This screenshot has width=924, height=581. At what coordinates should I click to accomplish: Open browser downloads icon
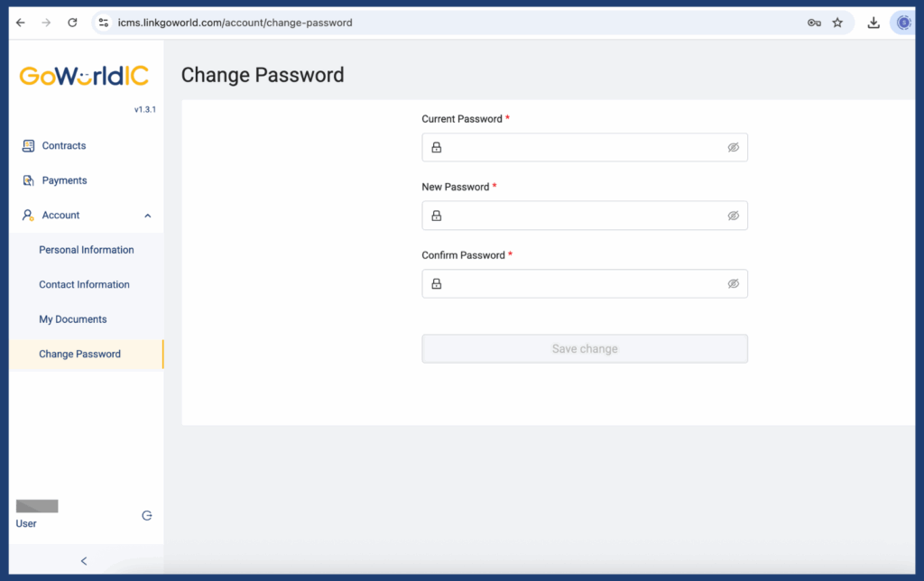[873, 23]
